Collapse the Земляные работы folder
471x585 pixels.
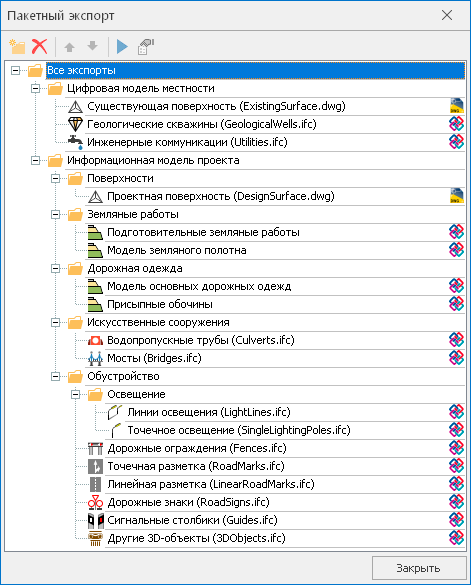click(x=56, y=215)
